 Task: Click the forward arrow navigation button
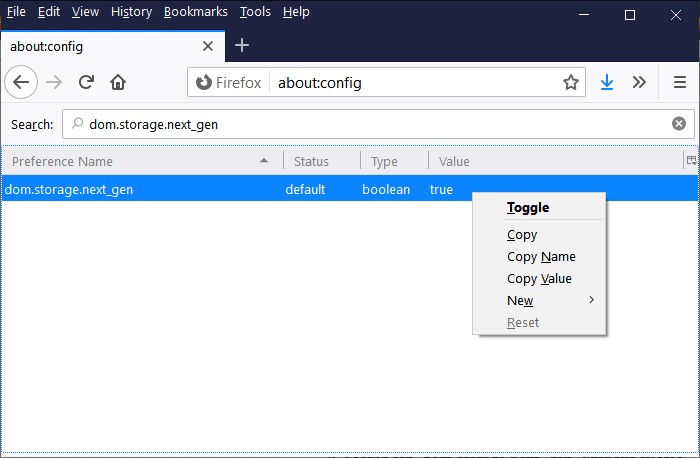pos(54,82)
